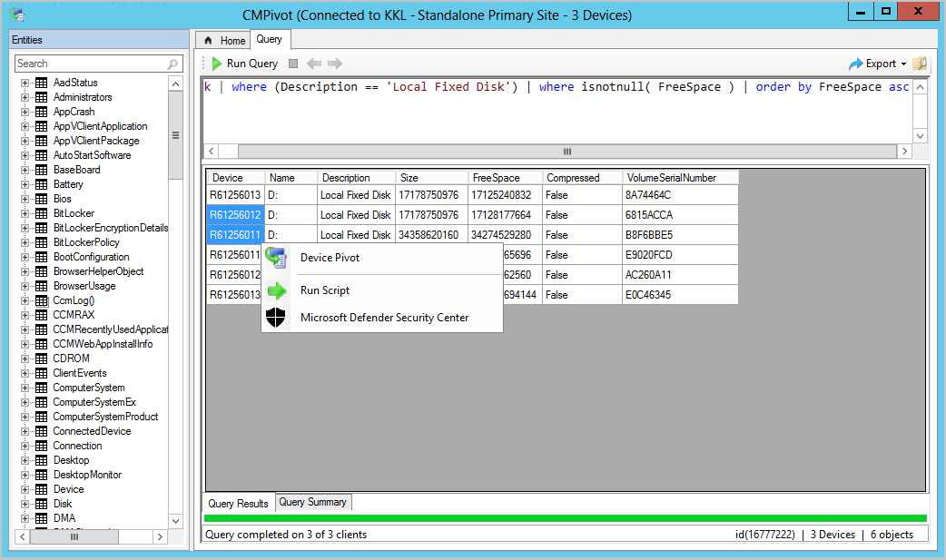946x560 pixels.
Task: Go forward with the right arrow icon
Action: pos(335,64)
